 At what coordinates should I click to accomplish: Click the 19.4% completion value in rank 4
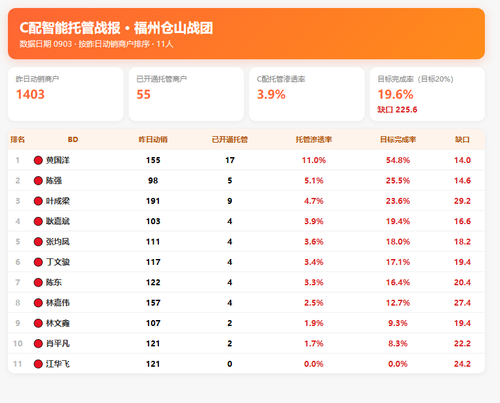pyautogui.click(x=398, y=221)
